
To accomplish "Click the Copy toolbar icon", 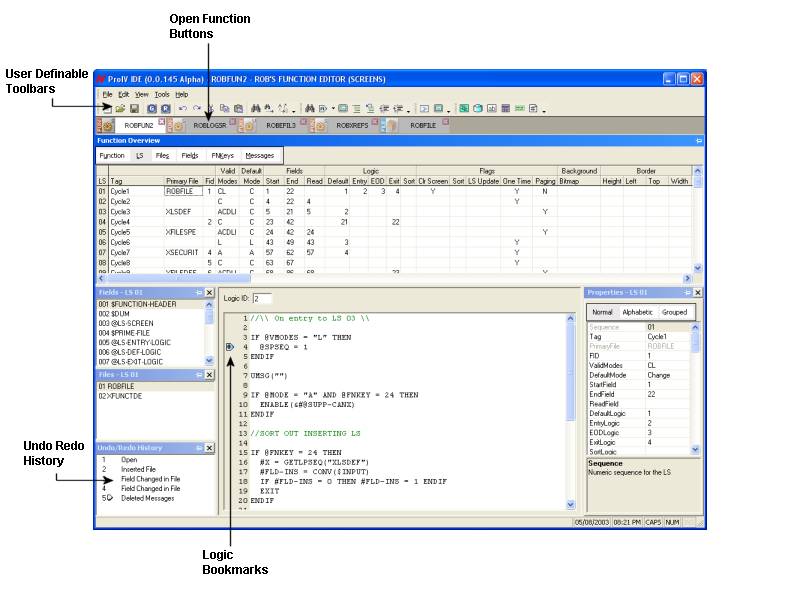I will pos(224,109).
